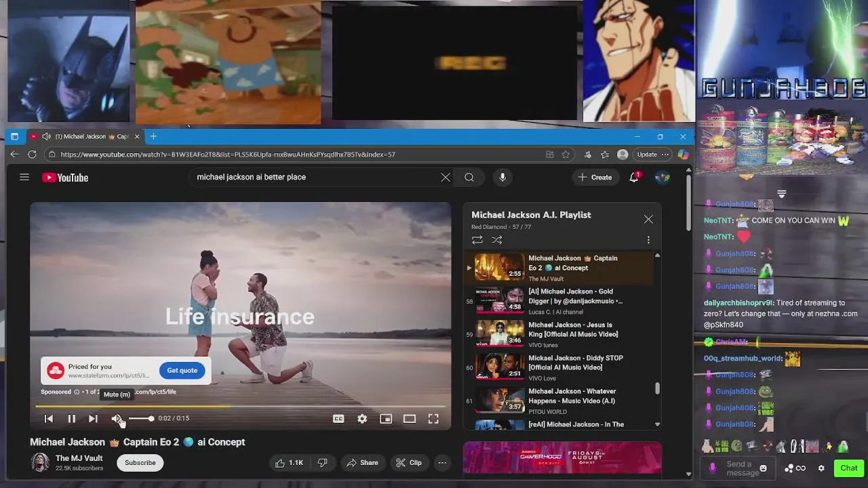Mute the video player
This screenshot has height=488, width=868.
(117, 419)
